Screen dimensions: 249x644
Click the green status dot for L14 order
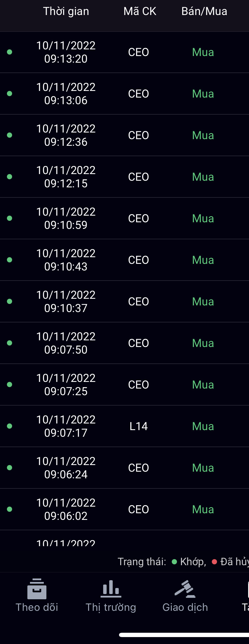[x=10, y=426]
